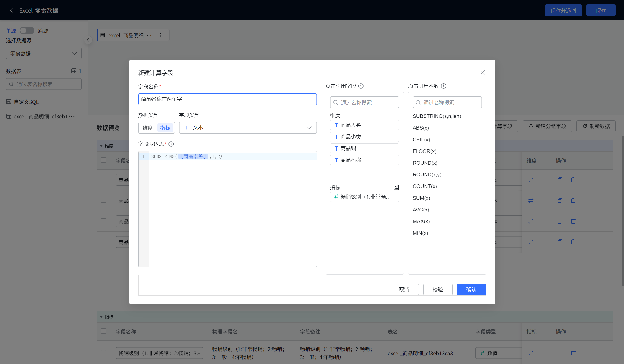Click the 校验 button
Screen dimensions: 624x364
click(437, 289)
